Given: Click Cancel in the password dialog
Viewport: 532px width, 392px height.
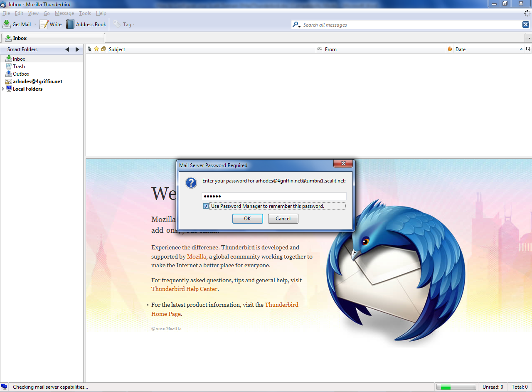Looking at the screenshot, I should pos(283,219).
